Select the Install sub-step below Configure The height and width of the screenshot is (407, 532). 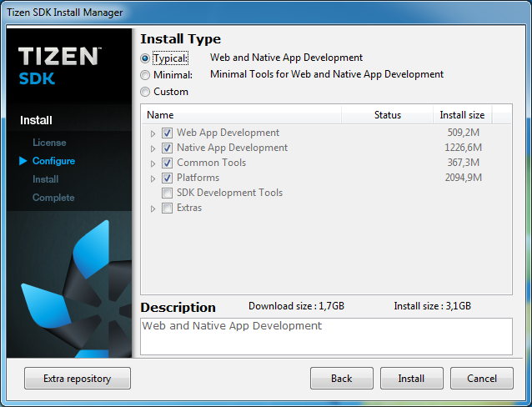point(46,179)
